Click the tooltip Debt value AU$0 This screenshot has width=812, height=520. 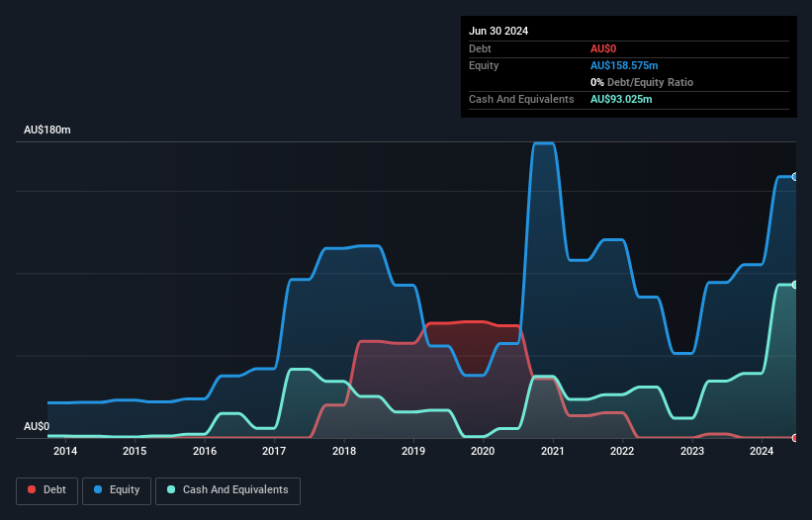(603, 48)
